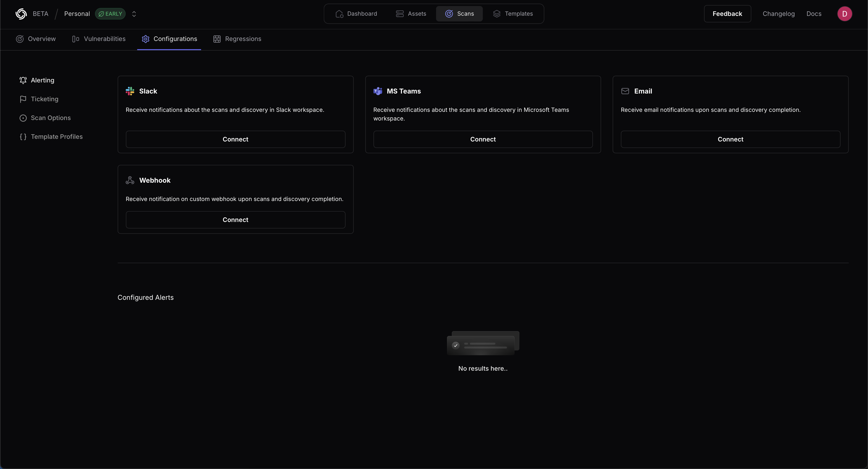Click the Alerting bell icon
This screenshot has height=469, width=868.
pos(23,80)
